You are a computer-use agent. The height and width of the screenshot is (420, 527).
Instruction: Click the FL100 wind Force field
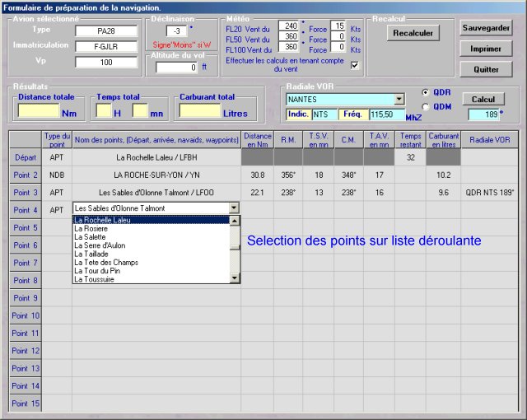coord(338,47)
